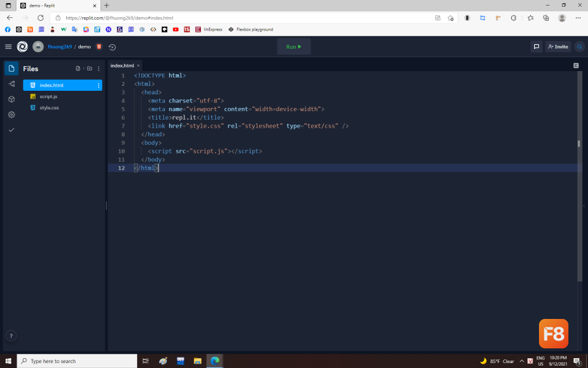588x368 pixels.
Task: Add page to favorites star icon
Action: 450,18
